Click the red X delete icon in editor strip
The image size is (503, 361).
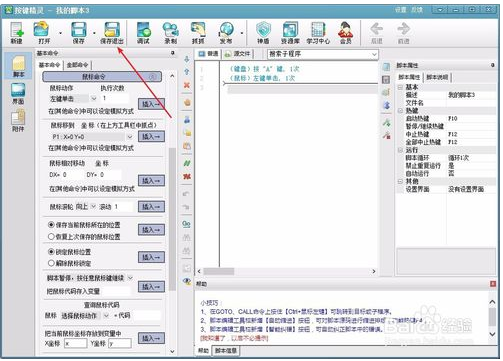pos(187,85)
